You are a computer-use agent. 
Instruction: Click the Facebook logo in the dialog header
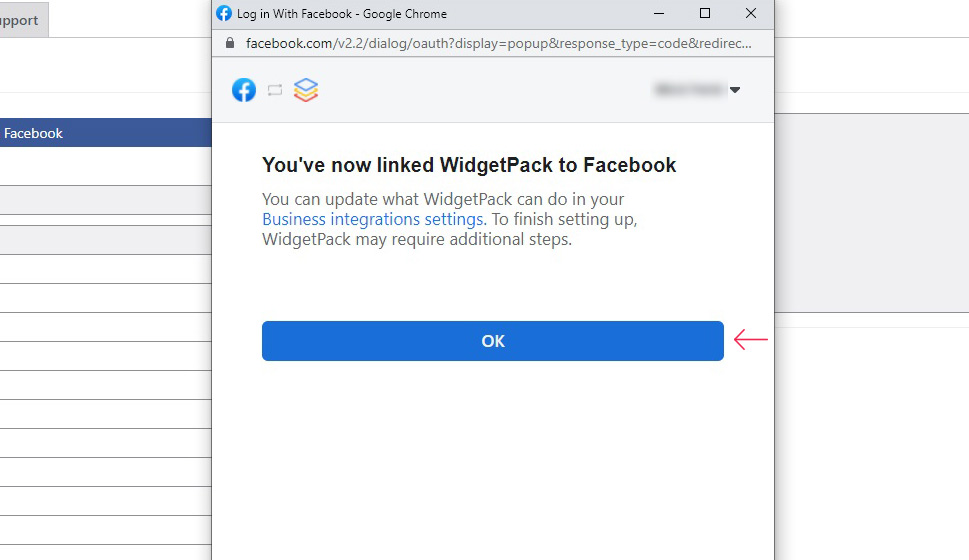tap(244, 90)
